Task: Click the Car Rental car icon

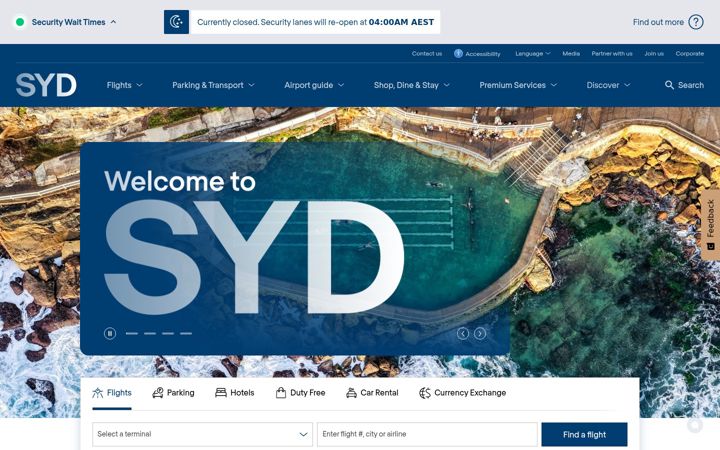Action: click(351, 393)
